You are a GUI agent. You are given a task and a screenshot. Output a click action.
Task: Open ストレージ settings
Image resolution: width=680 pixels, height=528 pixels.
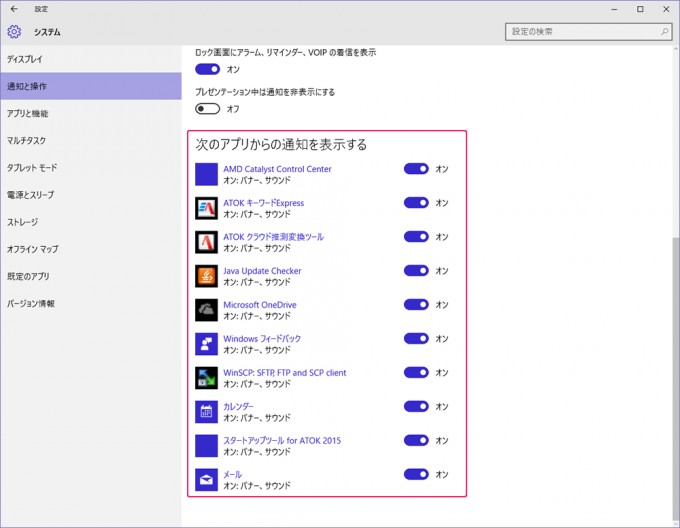(x=91, y=222)
